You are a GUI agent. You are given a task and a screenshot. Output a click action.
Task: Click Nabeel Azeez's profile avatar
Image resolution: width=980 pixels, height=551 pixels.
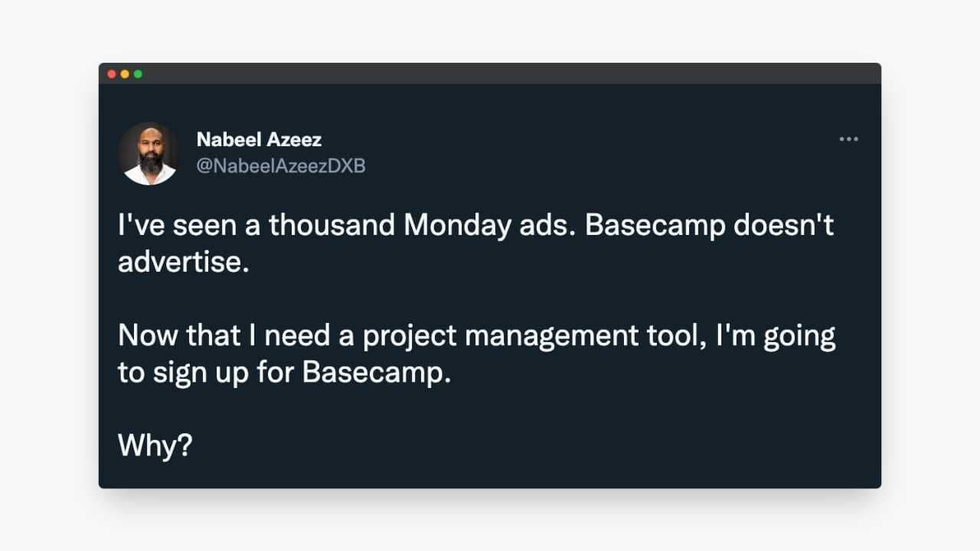tap(149, 153)
